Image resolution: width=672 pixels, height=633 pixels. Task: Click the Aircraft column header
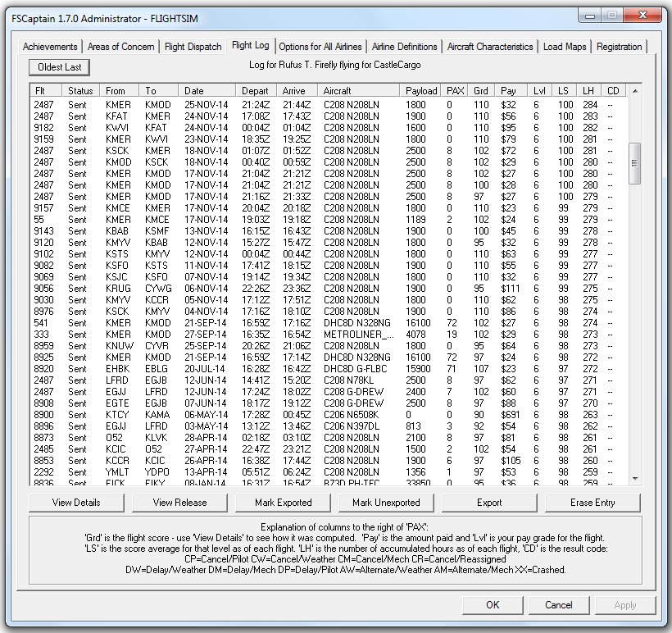click(x=359, y=90)
